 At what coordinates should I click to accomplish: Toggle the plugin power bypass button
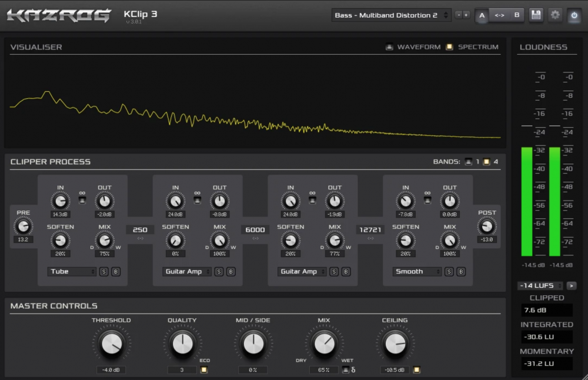pyautogui.click(x=574, y=15)
